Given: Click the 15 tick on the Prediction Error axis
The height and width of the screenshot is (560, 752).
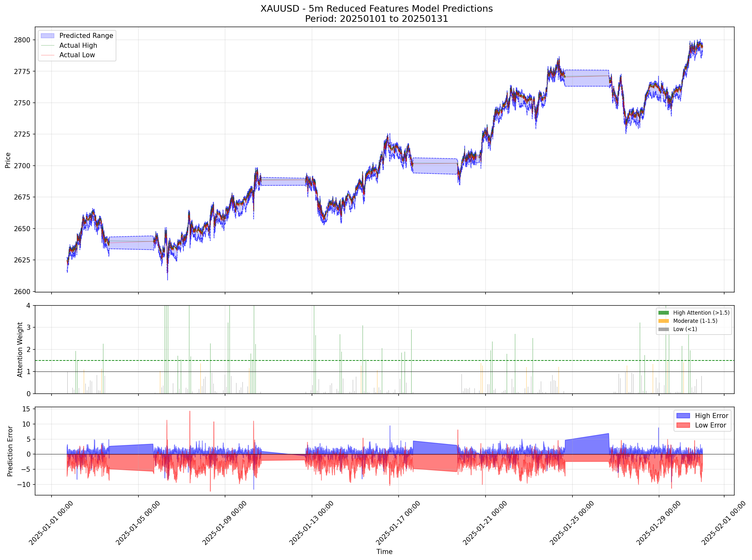Looking at the screenshot, I should [x=26, y=409].
